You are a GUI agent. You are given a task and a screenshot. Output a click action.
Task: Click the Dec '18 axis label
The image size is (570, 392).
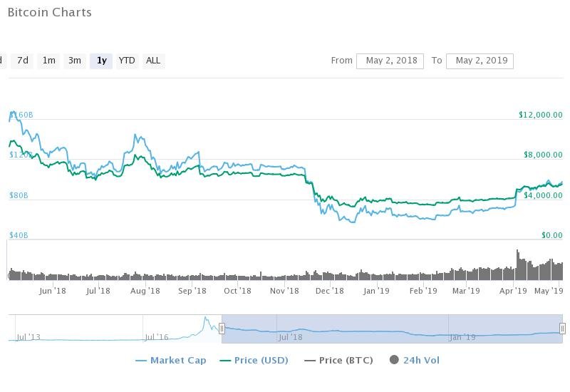click(330, 291)
